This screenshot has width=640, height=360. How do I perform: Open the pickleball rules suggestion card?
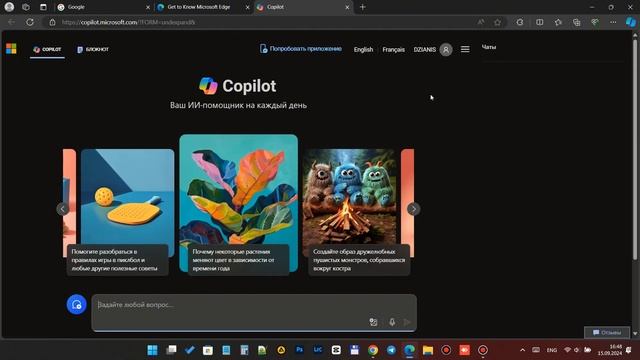point(127,212)
